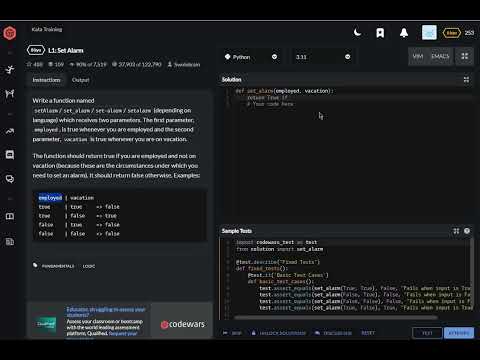Viewport: 480px width, 360px height.
Task: Open the Python language dropdown
Action: click(x=251, y=57)
